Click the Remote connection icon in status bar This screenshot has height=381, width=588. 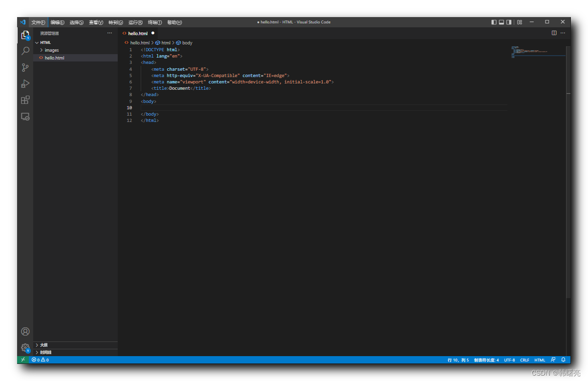[22, 360]
